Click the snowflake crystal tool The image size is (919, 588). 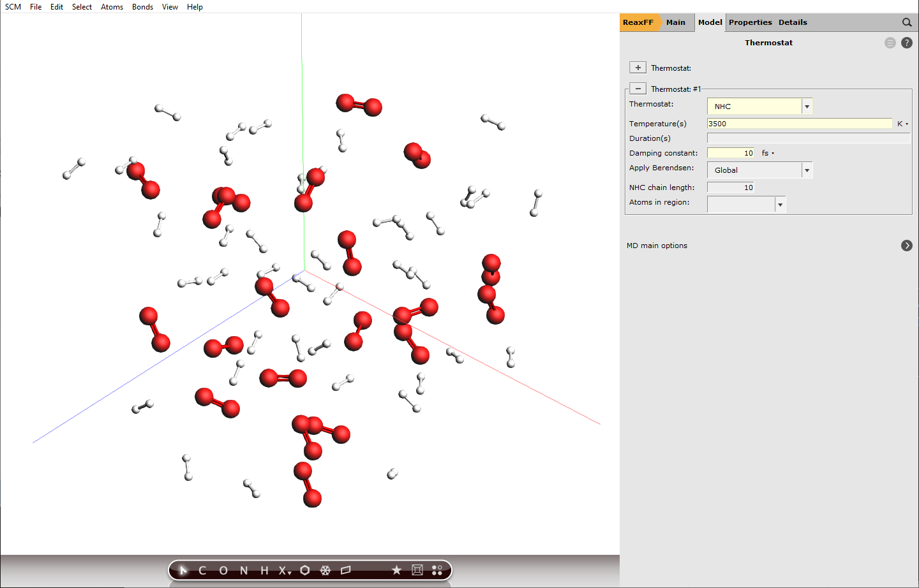326,570
